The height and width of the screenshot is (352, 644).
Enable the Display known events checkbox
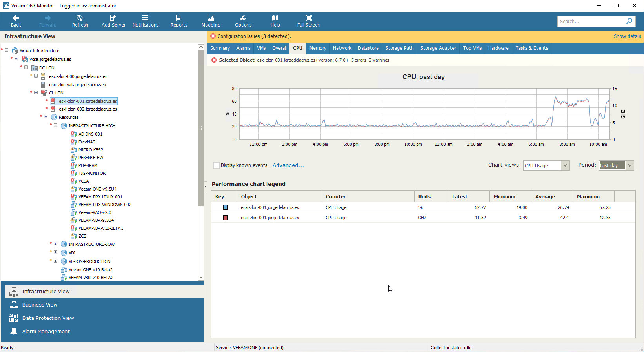216,165
